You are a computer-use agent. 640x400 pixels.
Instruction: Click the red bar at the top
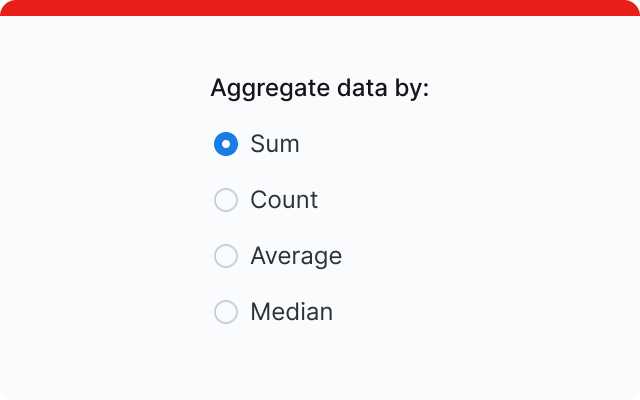click(320, 8)
